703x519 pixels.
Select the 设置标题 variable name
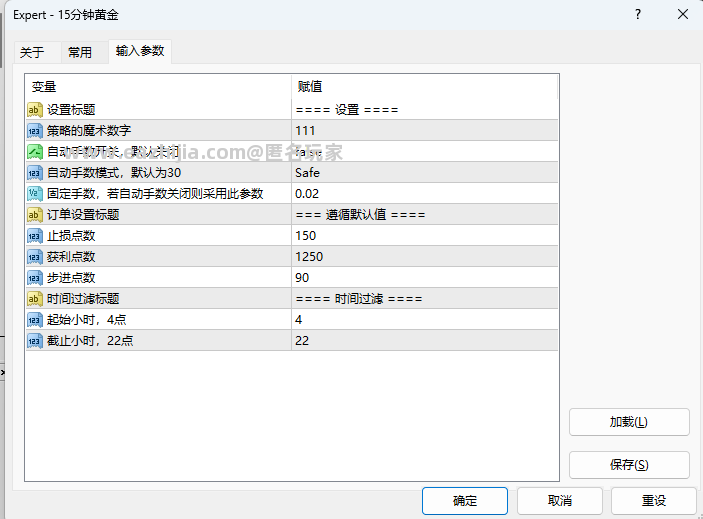point(71,110)
